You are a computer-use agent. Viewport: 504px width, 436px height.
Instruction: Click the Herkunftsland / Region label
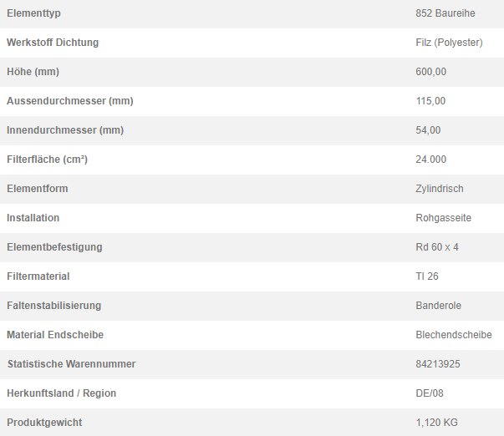pyautogui.click(x=61, y=393)
